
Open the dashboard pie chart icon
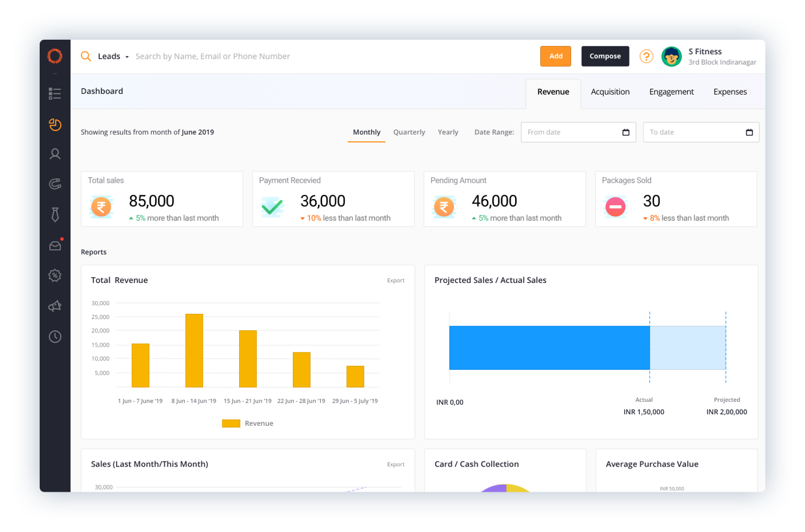55,124
